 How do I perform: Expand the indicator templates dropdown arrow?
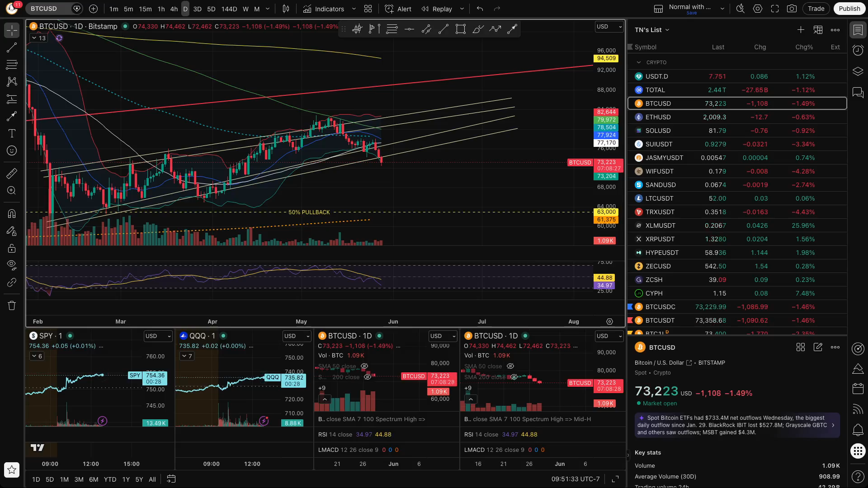point(354,9)
